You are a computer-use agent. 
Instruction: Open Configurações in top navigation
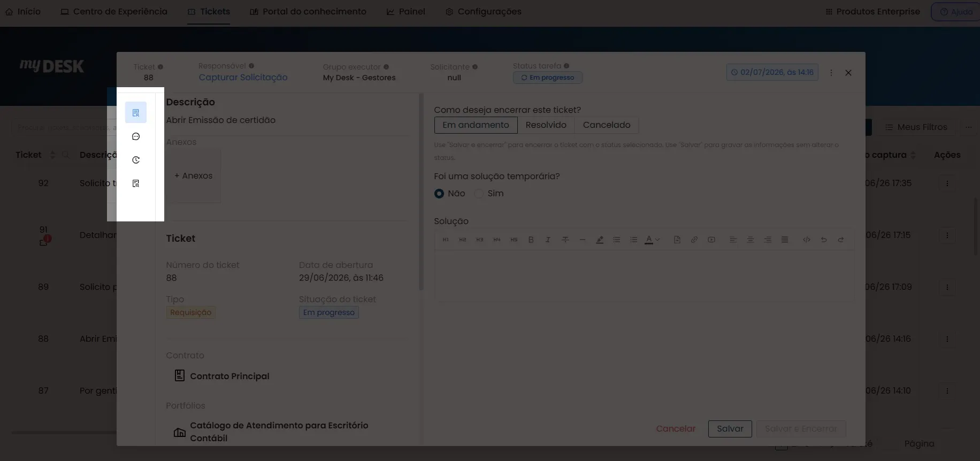coord(484,12)
